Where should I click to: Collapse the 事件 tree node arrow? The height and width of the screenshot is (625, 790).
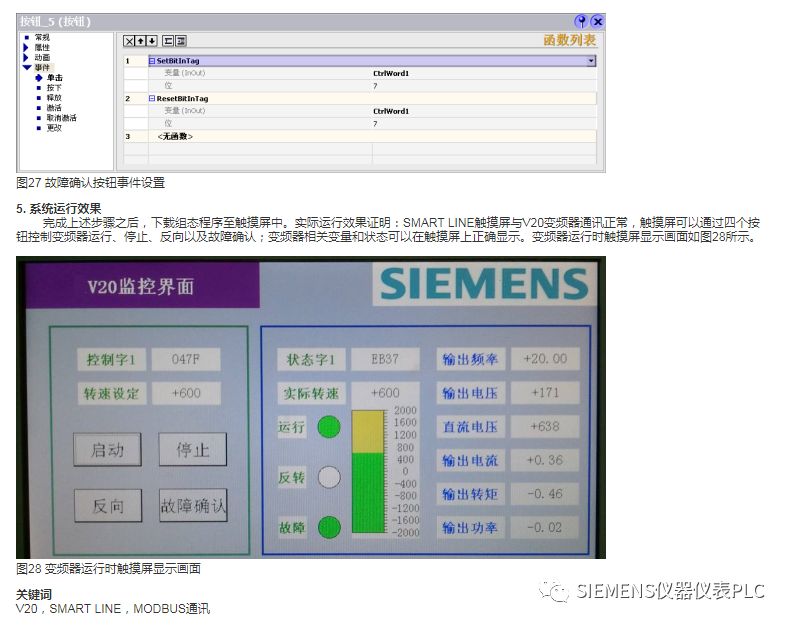(27, 67)
